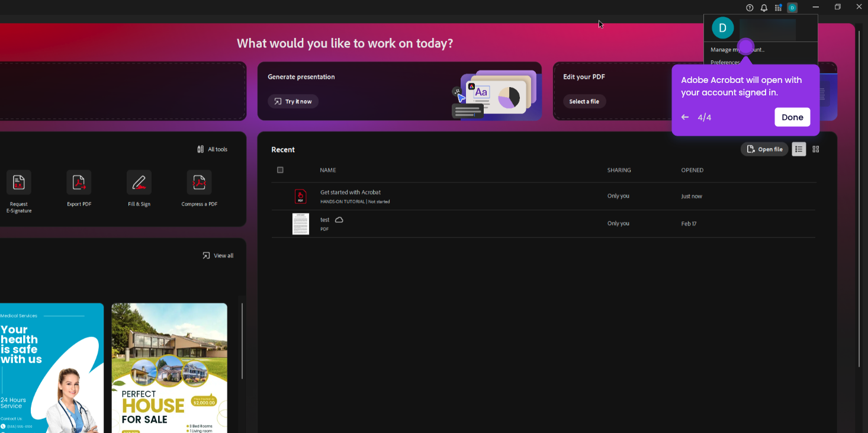The image size is (868, 433).
Task: Click the Just now opened time
Action: coord(692,196)
